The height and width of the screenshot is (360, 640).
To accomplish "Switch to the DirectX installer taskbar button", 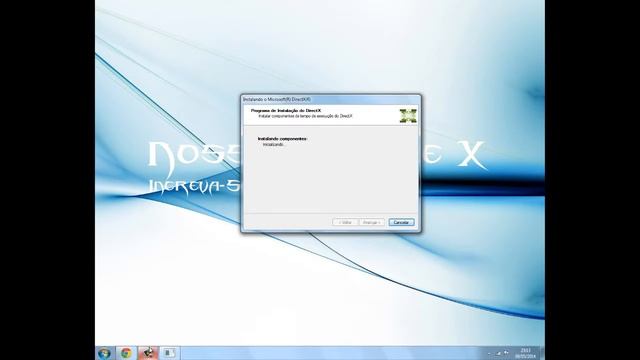I will coord(169,353).
